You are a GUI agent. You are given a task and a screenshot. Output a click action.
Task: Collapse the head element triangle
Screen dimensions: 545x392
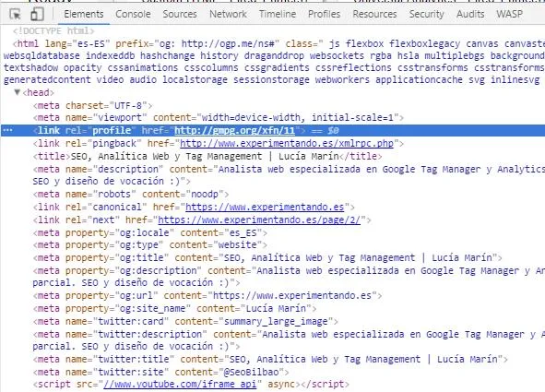[x=17, y=92]
